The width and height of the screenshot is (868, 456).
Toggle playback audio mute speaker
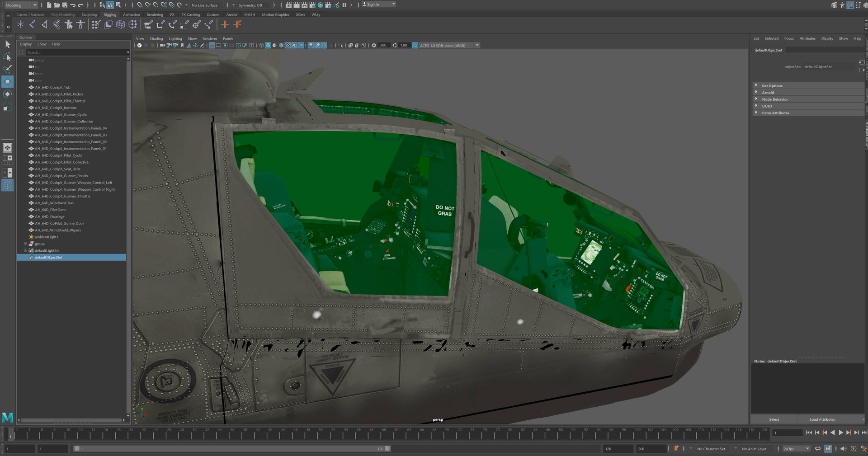coord(843,448)
